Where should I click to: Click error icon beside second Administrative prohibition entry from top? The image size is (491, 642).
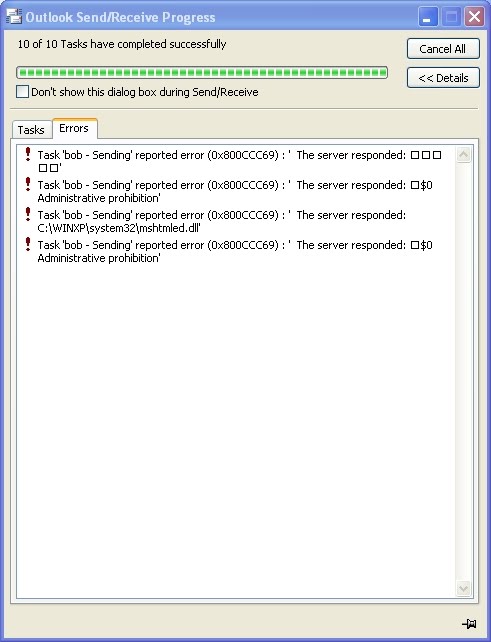pyautogui.click(x=28, y=244)
